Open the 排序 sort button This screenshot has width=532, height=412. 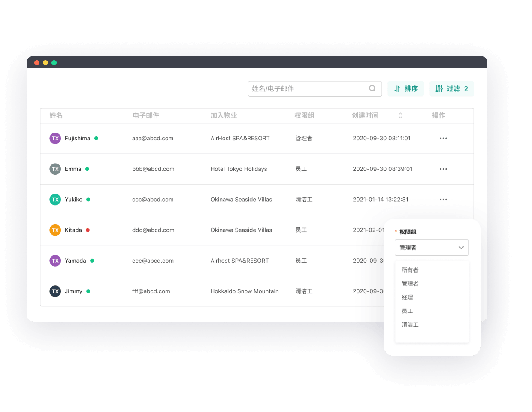point(406,89)
